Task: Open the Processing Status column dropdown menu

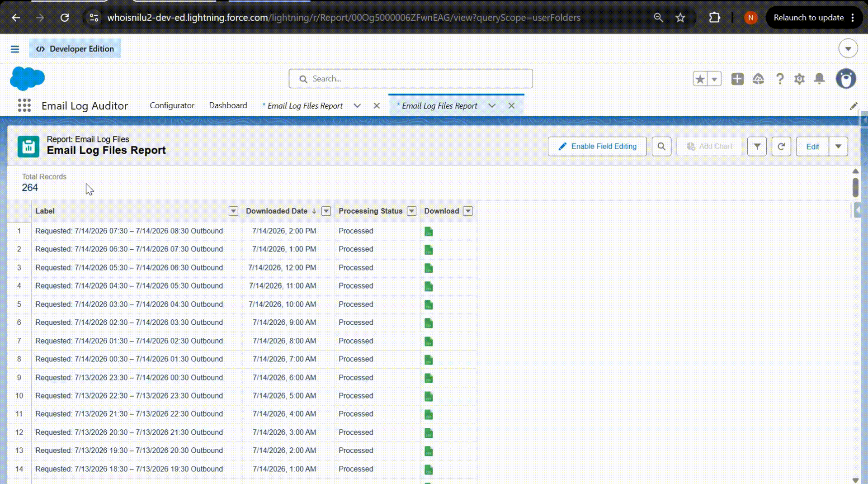Action: 411,211
